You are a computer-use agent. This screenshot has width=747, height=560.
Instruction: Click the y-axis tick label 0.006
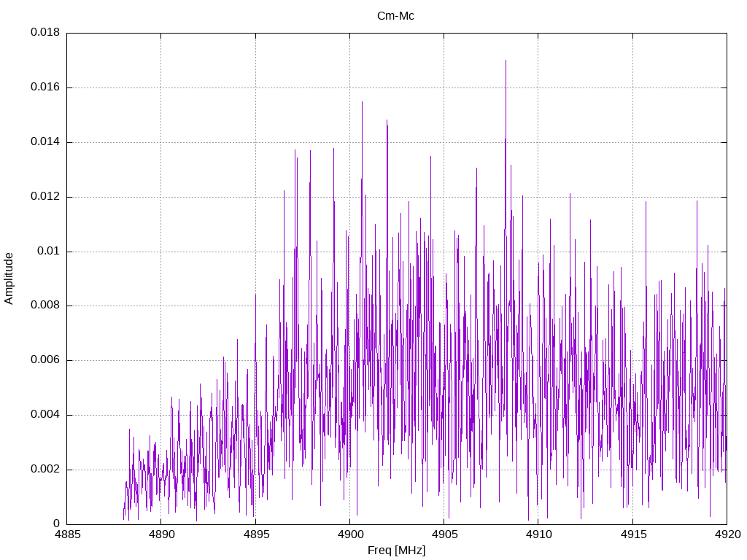click(x=45, y=360)
